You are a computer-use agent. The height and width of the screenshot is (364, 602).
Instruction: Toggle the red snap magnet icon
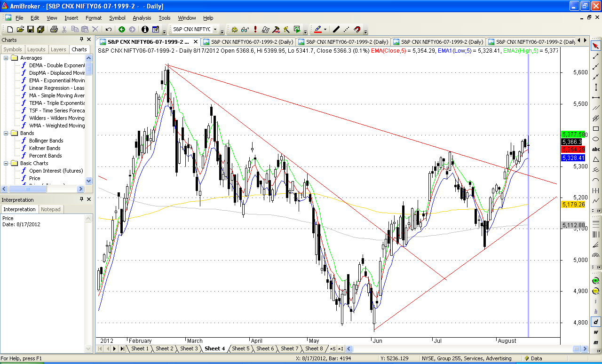[x=357, y=29]
